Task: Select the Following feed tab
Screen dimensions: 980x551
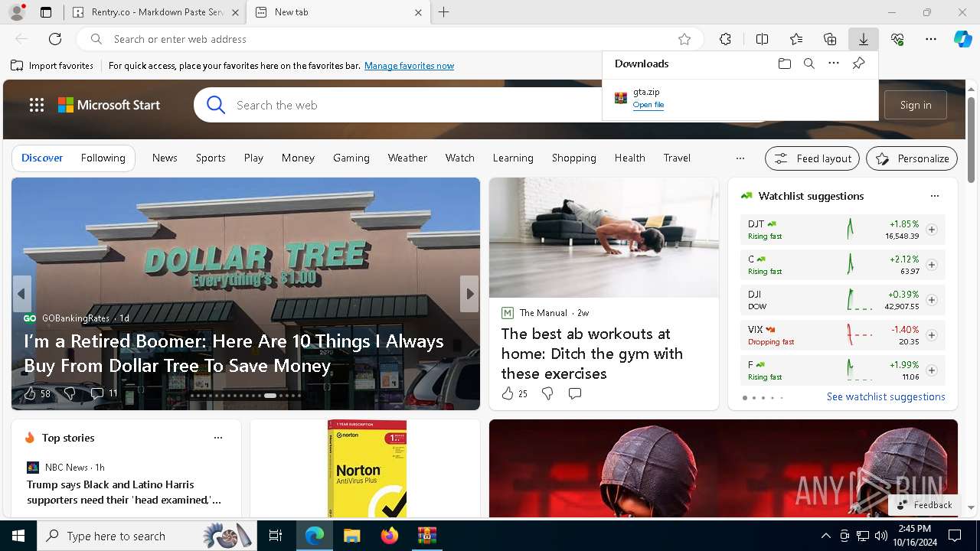Action: tap(103, 158)
